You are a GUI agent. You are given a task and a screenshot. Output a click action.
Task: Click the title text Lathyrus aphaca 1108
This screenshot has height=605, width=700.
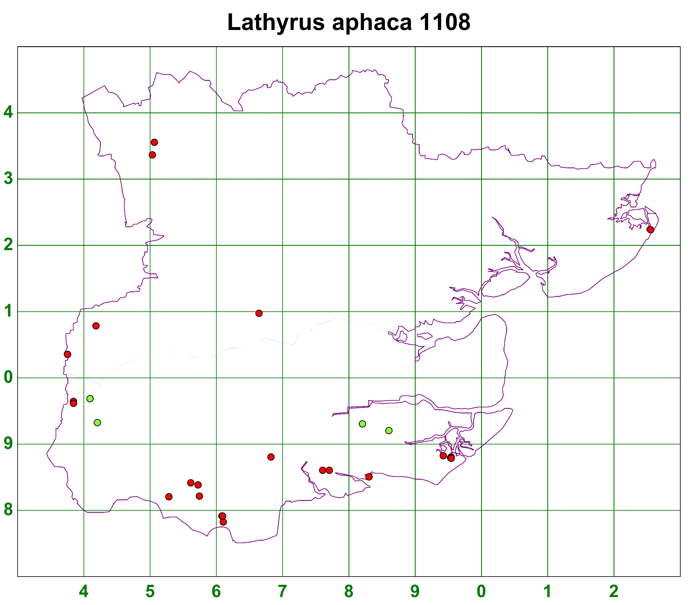(349, 22)
